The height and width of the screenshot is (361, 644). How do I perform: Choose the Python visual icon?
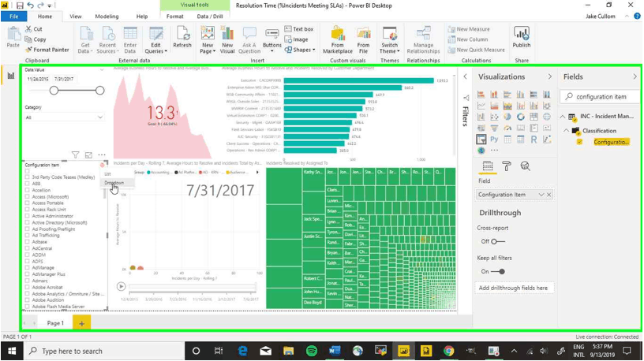(494, 140)
